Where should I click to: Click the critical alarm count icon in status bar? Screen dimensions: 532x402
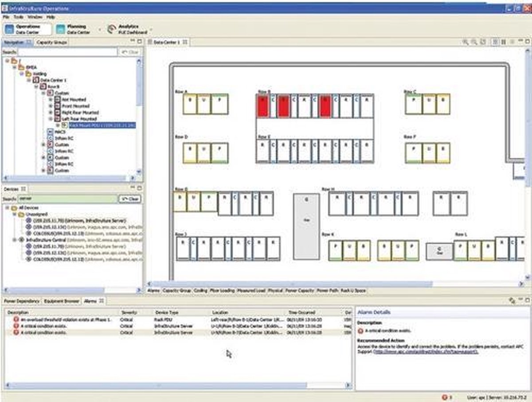tap(444, 397)
